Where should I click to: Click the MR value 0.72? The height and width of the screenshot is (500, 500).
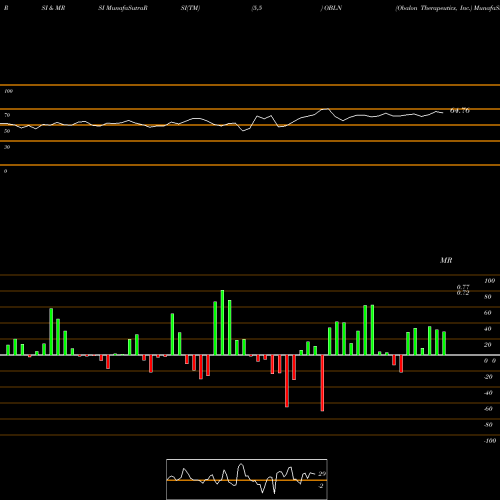(x=463, y=293)
